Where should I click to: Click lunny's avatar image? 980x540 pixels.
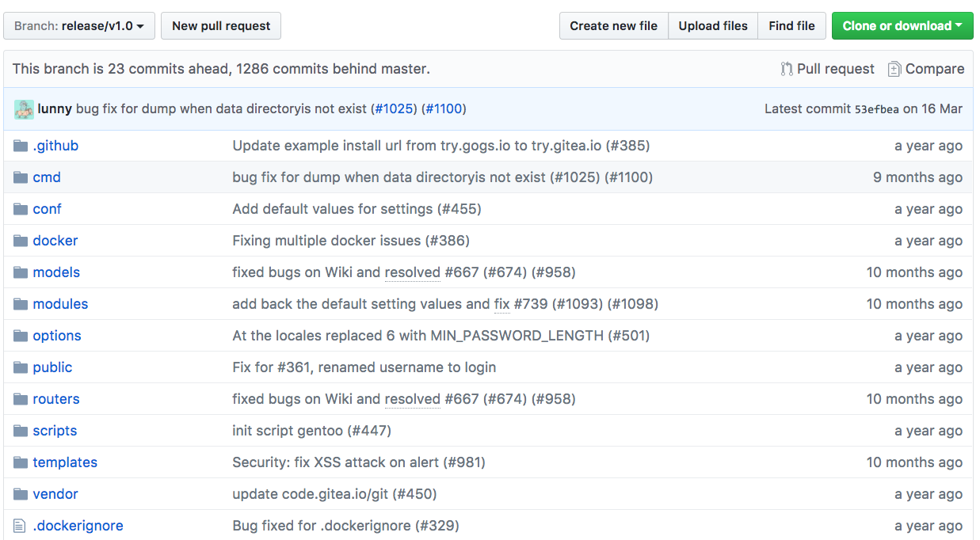coord(24,109)
